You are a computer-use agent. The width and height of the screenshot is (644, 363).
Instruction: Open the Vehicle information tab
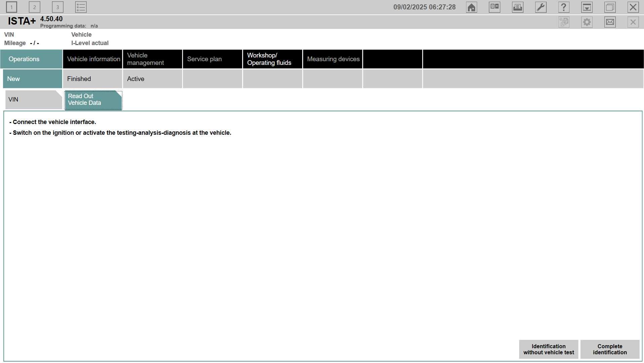coord(93,59)
